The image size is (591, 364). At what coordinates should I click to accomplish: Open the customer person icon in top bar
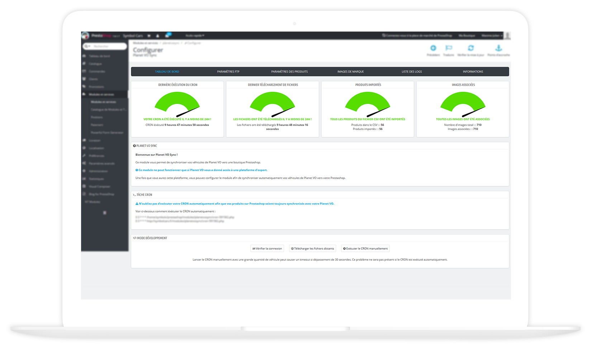pos(157,36)
